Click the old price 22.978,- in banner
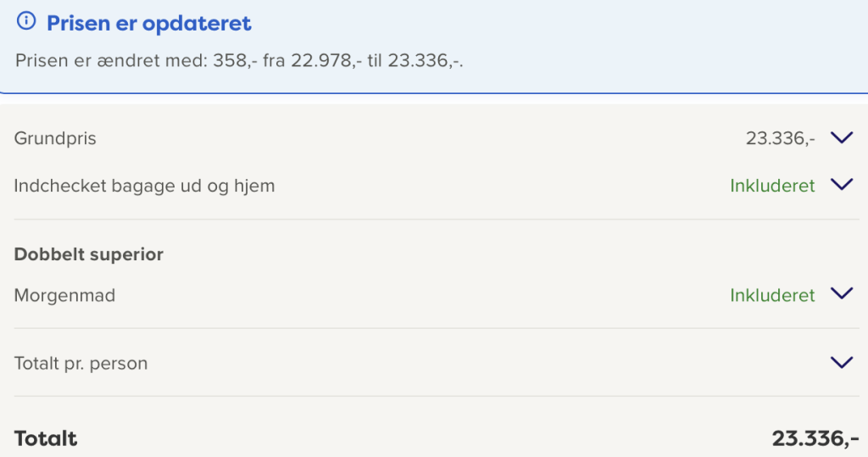 326,60
